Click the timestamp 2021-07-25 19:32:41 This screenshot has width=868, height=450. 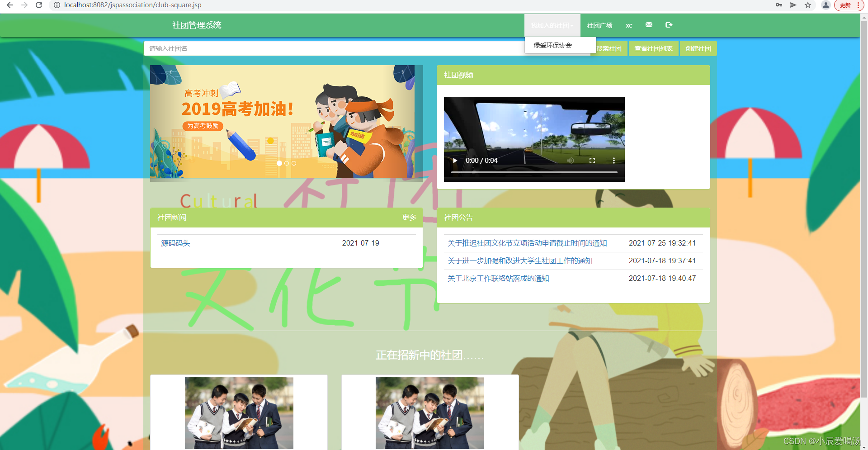[x=662, y=243]
